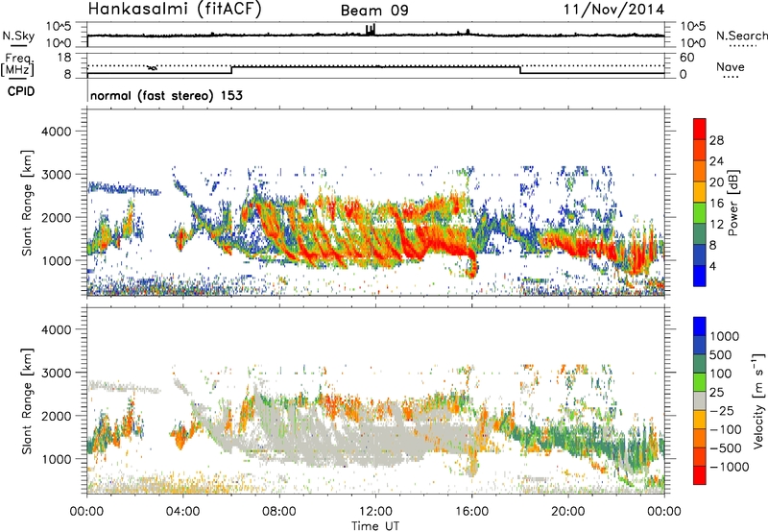Click the -1000 label on Velocity colorbar
768x532 pixels.
point(730,467)
